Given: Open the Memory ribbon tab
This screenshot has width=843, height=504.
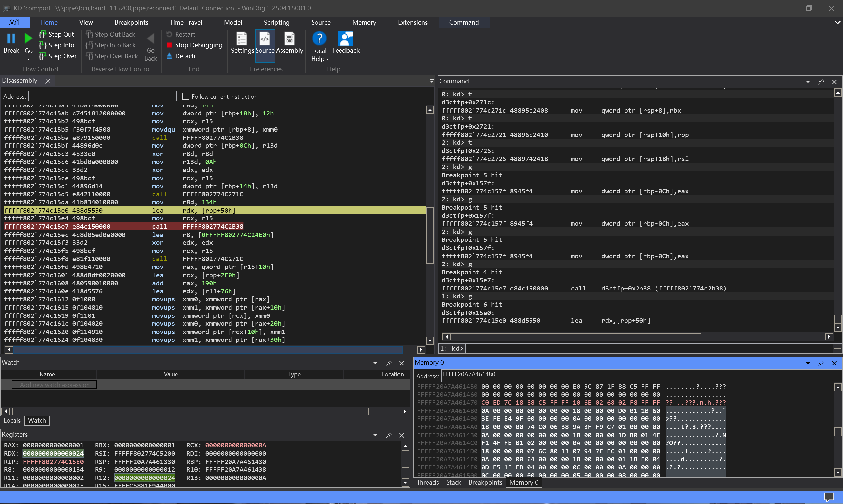Looking at the screenshot, I should 364,22.
